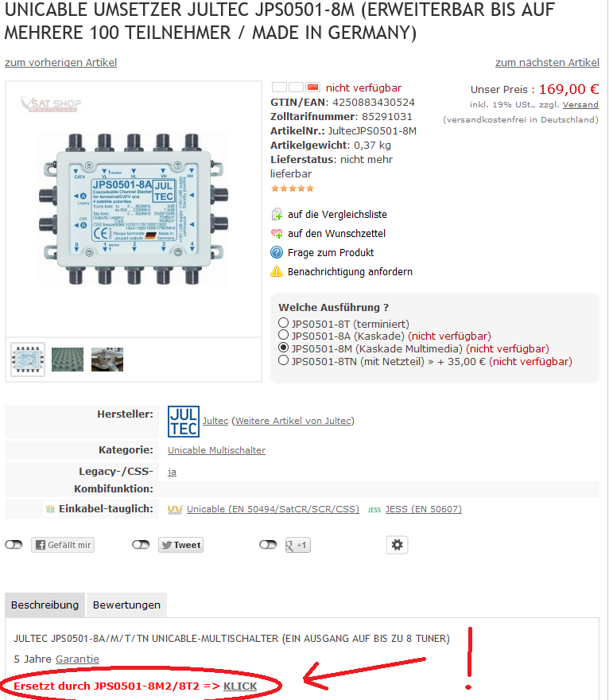The image size is (609, 700).
Task: Open the social sharing settings gear
Action: (x=398, y=545)
